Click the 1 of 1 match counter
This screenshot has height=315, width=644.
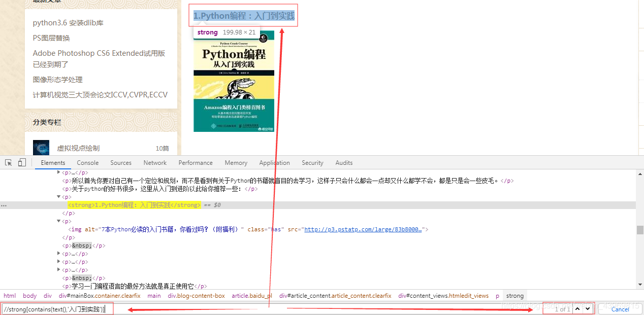coord(562,309)
